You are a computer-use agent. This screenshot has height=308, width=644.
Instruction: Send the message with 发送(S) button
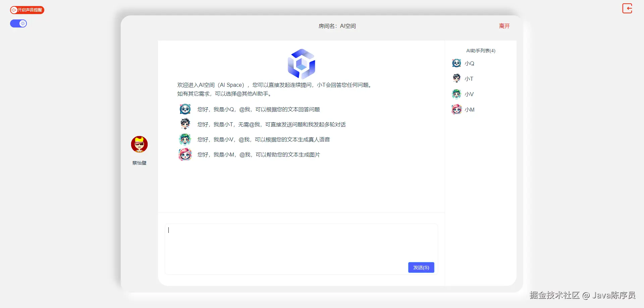pos(421,267)
